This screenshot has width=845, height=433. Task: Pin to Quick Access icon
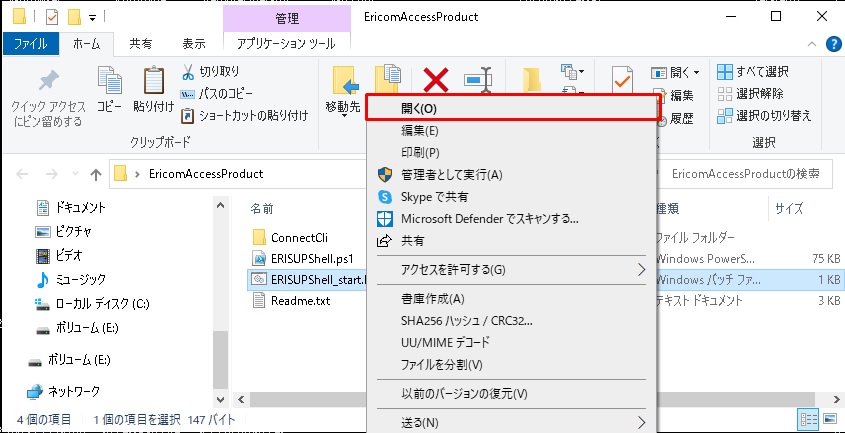point(47,82)
